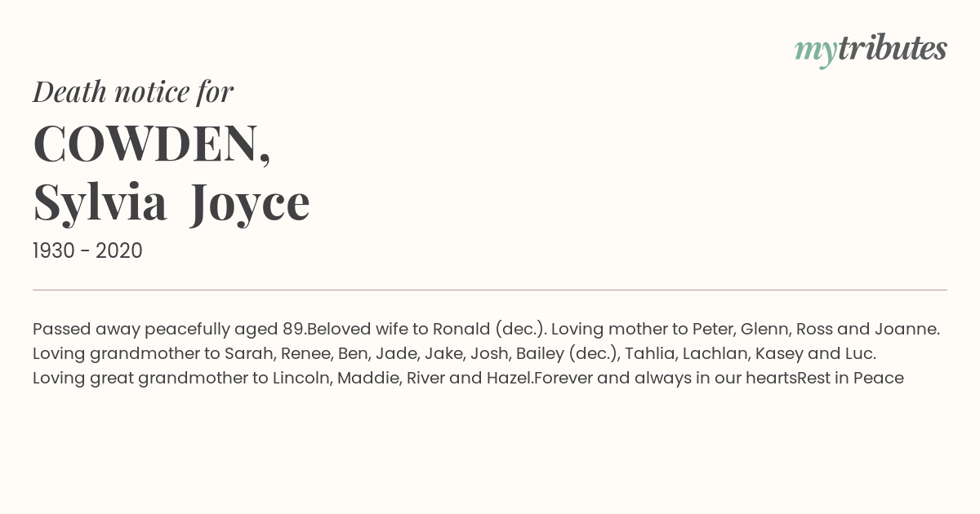Click the phrase 'Beloved wife to Ronald'
980x514 pixels.
coord(399,330)
